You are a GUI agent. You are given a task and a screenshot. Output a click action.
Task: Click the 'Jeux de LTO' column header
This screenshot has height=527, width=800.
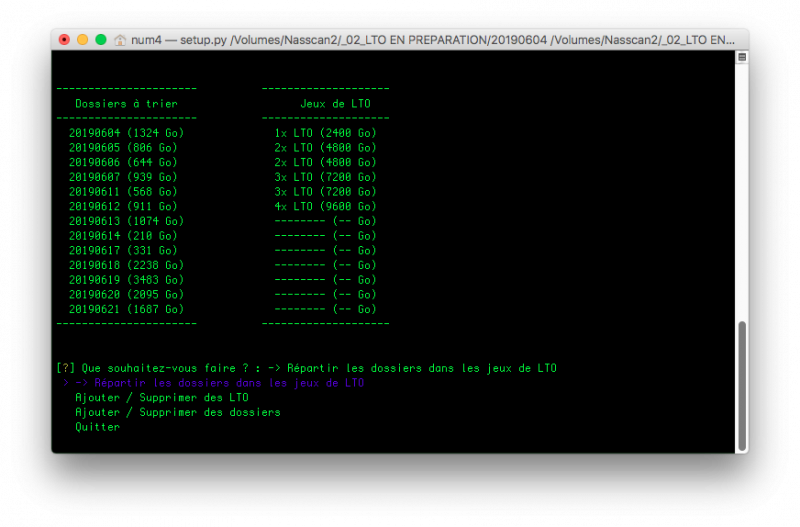tap(335, 103)
